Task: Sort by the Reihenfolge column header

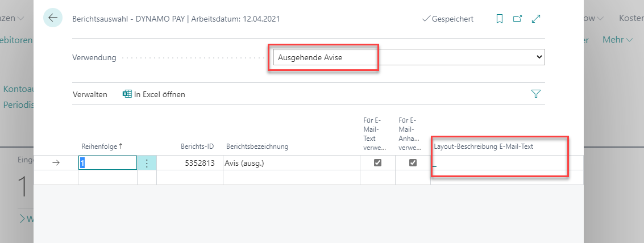Action: point(102,146)
